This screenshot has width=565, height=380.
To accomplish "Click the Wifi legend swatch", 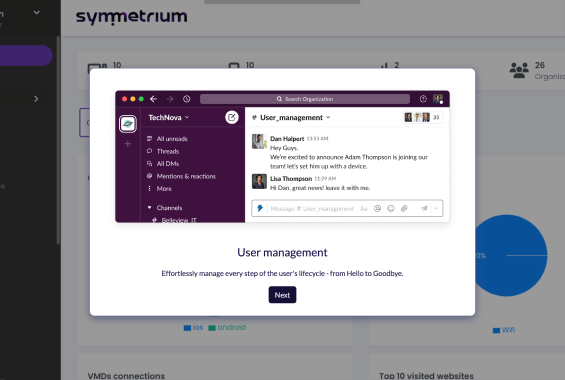I will pyautogui.click(x=496, y=330).
